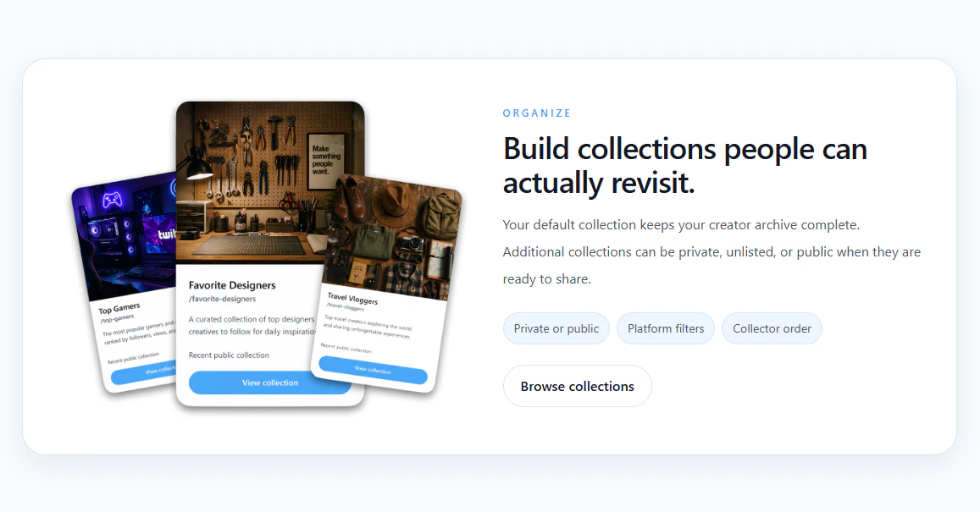980x512 pixels.
Task: Select the Collector order chip
Action: 772,328
